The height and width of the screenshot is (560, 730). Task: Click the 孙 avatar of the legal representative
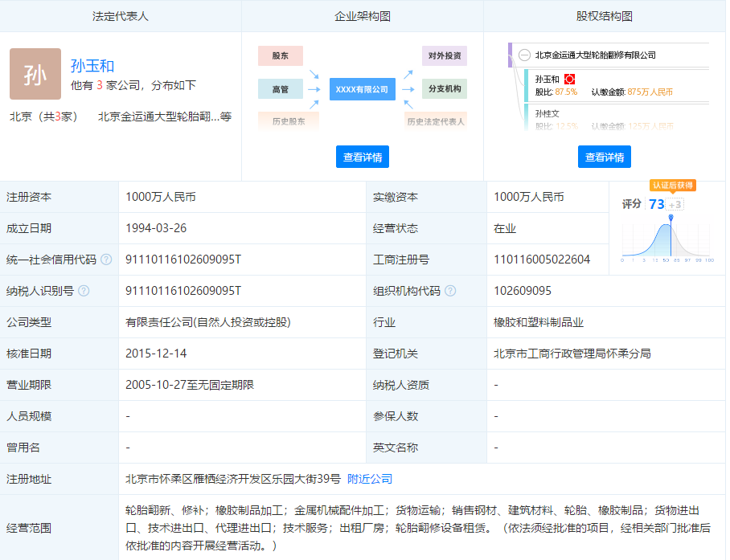35,74
